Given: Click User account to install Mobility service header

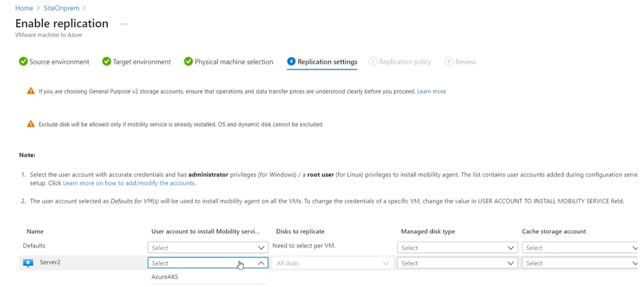Looking at the screenshot, I should pos(206,231).
